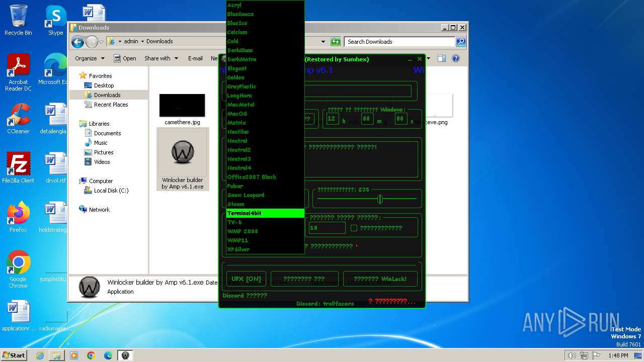Screen dimensions: 644x362
Task: Click the slider handle labeled 235
Action: [380, 199]
